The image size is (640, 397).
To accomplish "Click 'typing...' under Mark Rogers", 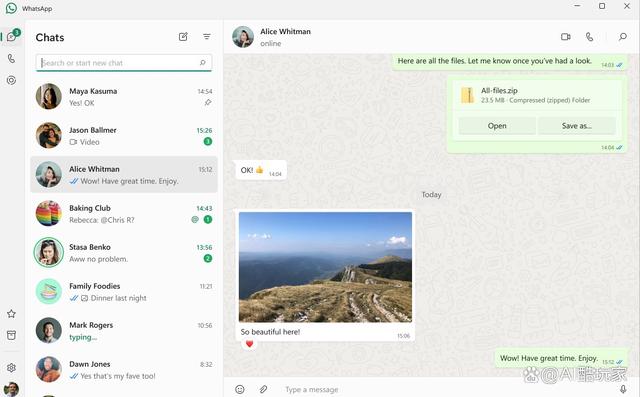I will [83, 337].
